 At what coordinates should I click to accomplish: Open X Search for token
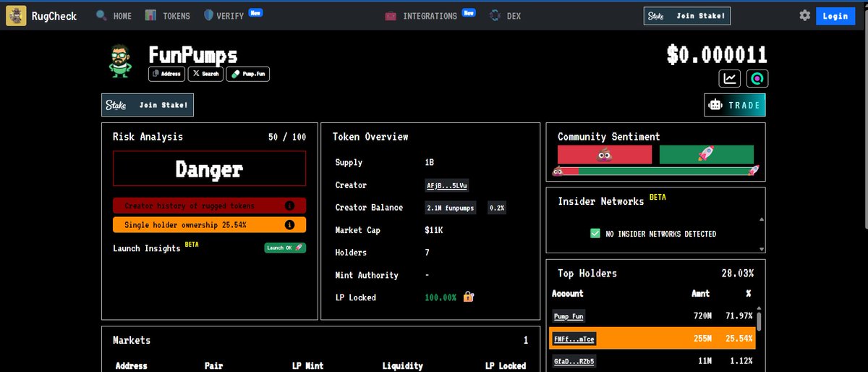pos(205,74)
